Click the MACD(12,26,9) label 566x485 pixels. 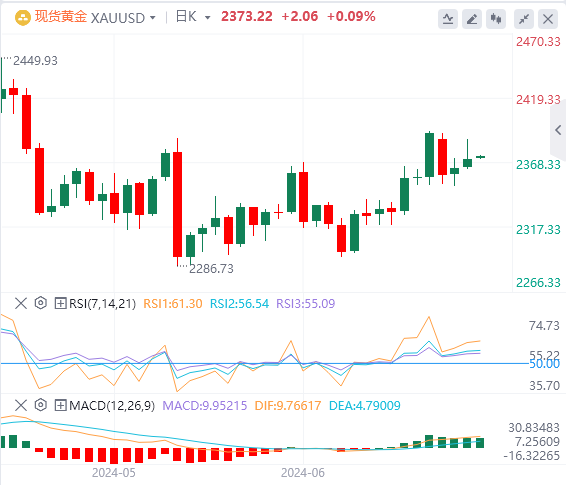click(x=112, y=406)
